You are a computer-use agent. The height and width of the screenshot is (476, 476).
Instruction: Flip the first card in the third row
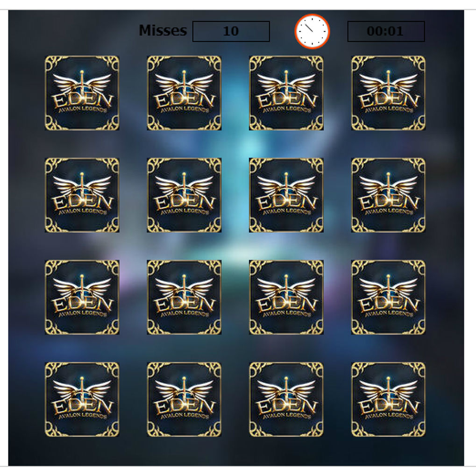click(82, 297)
